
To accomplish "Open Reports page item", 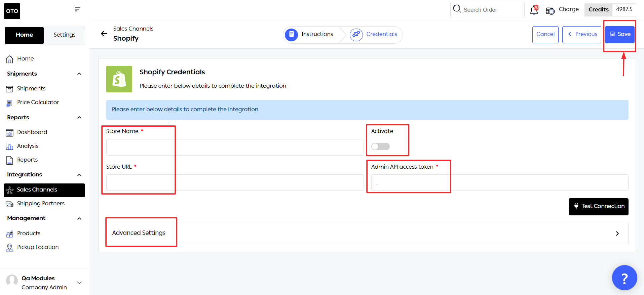I will (x=27, y=160).
